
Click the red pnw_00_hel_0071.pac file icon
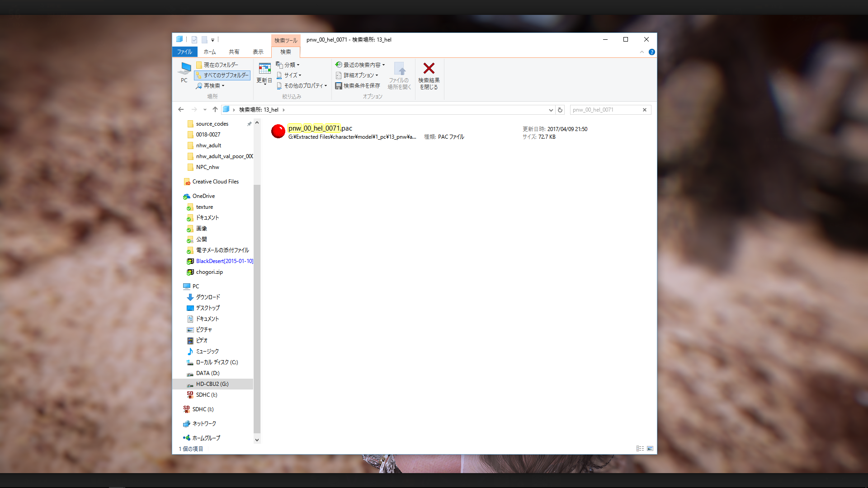278,131
